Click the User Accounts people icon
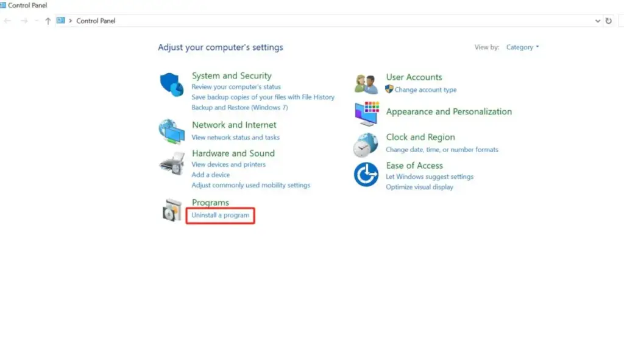 (x=367, y=84)
